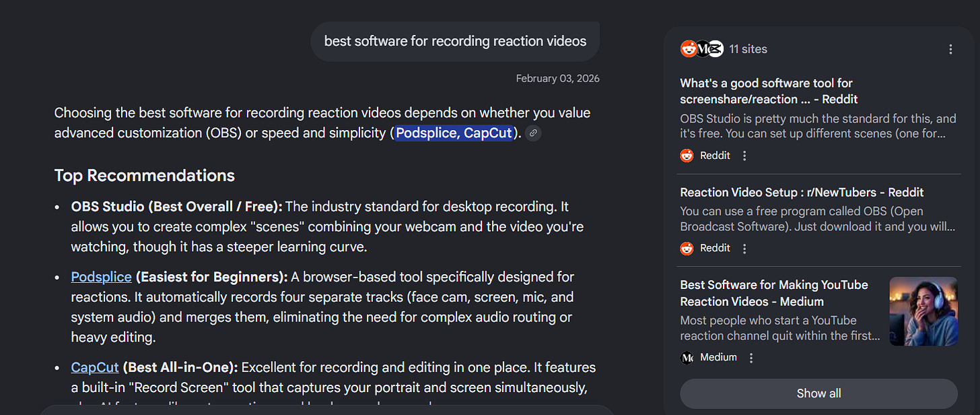Click snippet 'Most people who start a YouTube'

click(x=780, y=328)
